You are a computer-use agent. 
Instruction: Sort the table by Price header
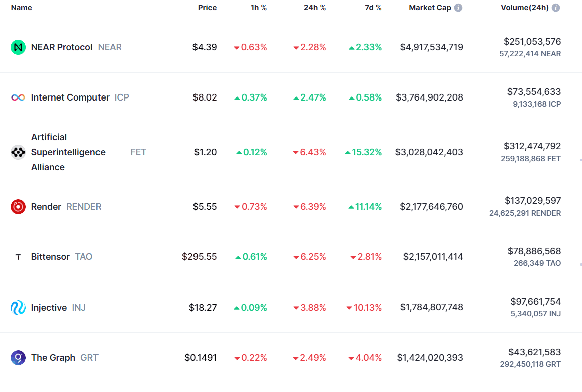tap(207, 8)
